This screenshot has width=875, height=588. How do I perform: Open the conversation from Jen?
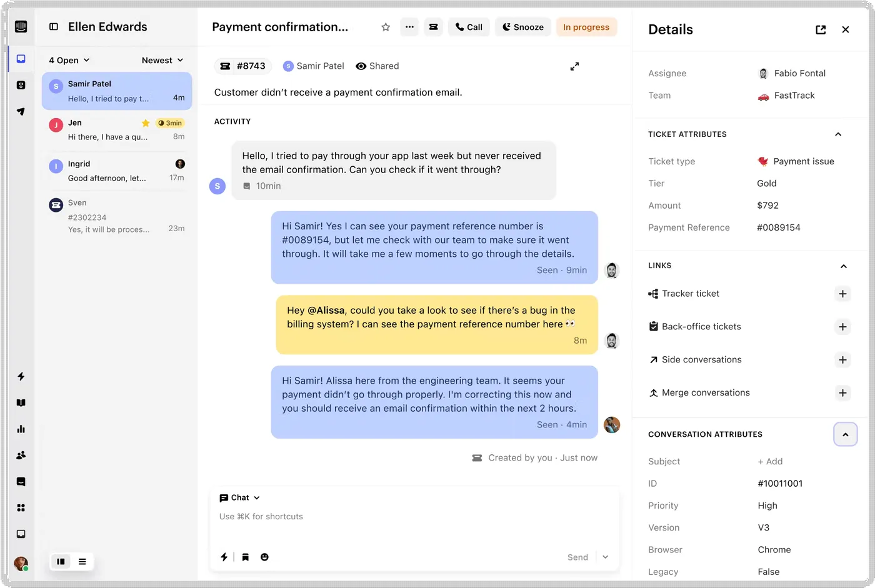[117, 129]
